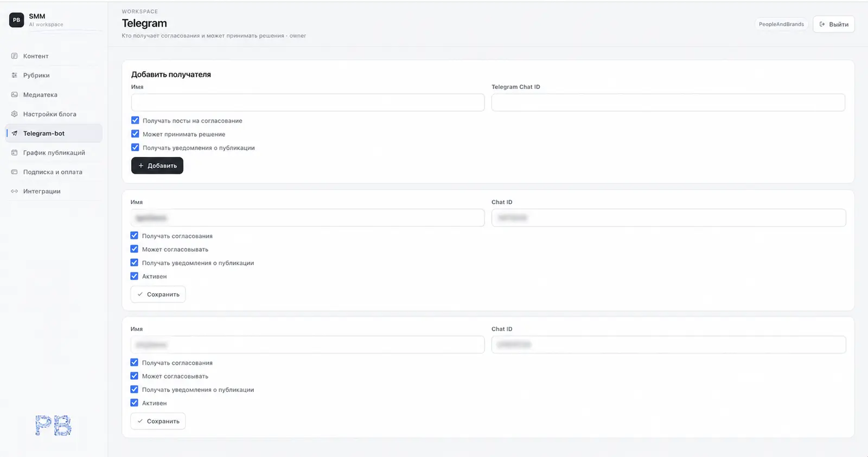
Task: Toggle first recipient's Может согласовывать checkbox
Action: (135, 249)
